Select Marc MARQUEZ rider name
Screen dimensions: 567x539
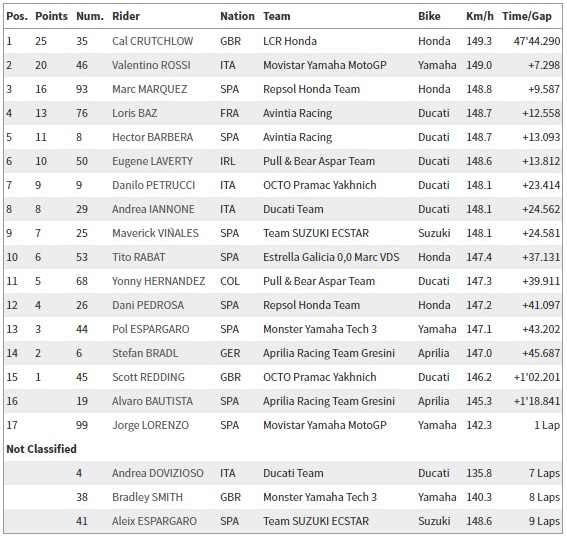click(150, 89)
